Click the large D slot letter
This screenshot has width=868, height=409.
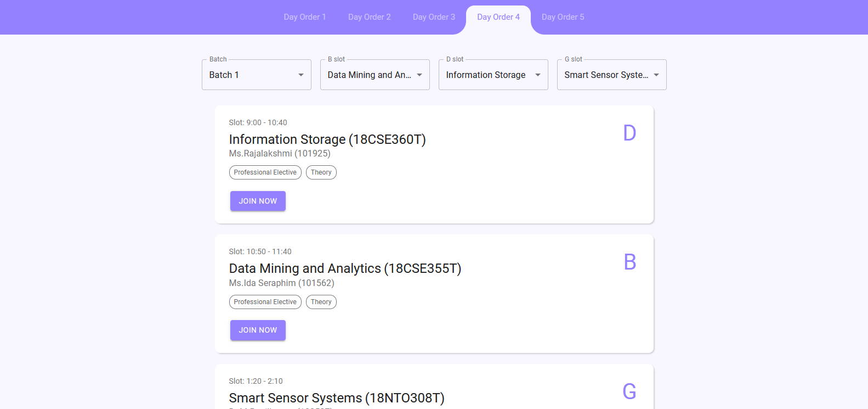click(629, 133)
